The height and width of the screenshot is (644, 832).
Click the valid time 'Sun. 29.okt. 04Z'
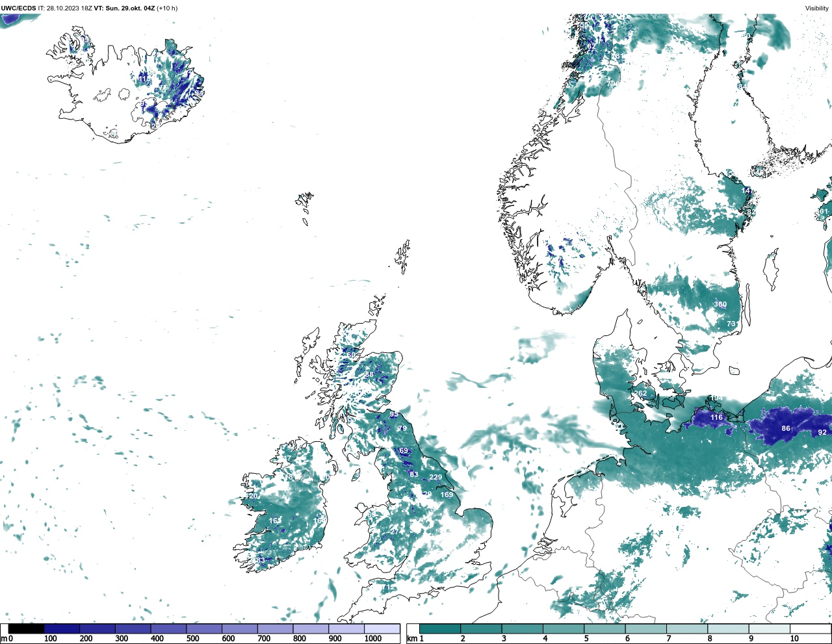[x=129, y=8]
